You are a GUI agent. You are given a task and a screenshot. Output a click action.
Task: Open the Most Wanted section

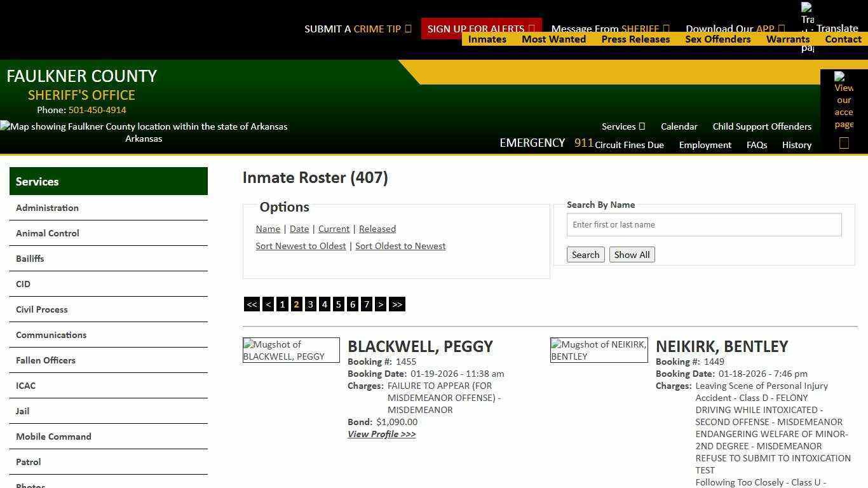(x=553, y=39)
